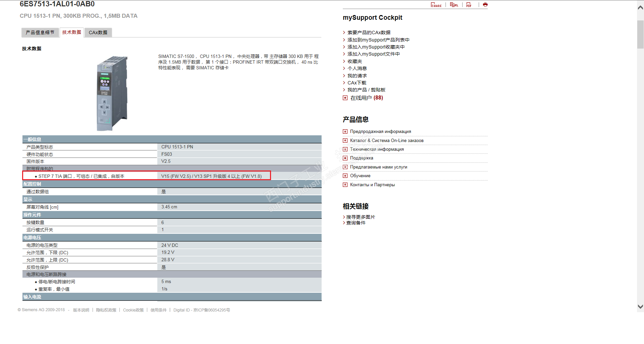
Task: Open 索要产品的CAx数据 link
Action: pos(369,32)
